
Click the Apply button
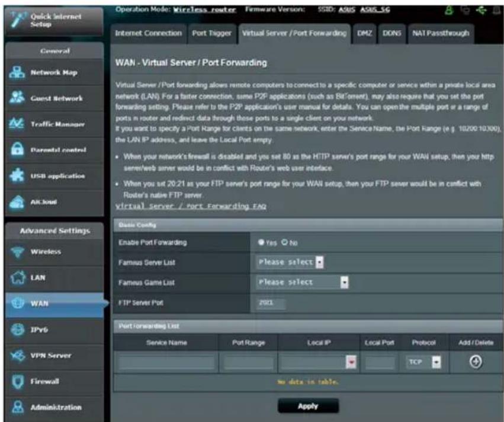(x=308, y=406)
